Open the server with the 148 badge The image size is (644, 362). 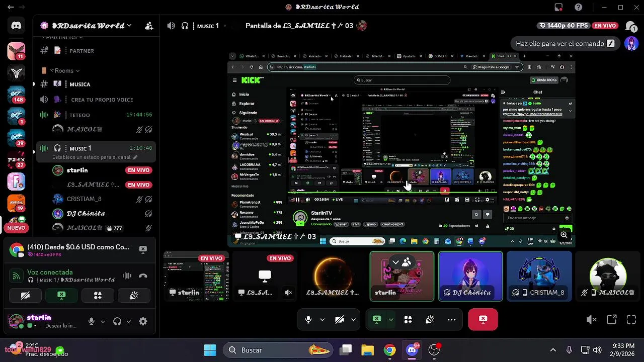16,95
